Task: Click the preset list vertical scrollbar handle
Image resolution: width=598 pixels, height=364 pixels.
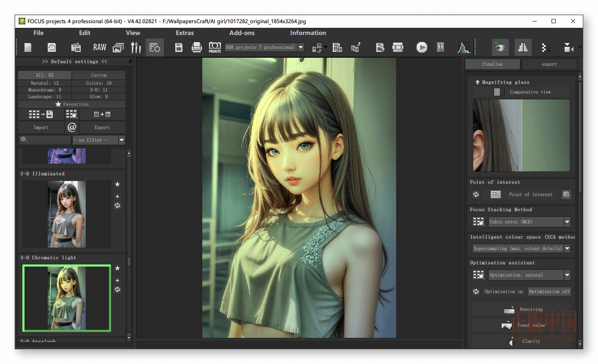Action: click(x=129, y=262)
